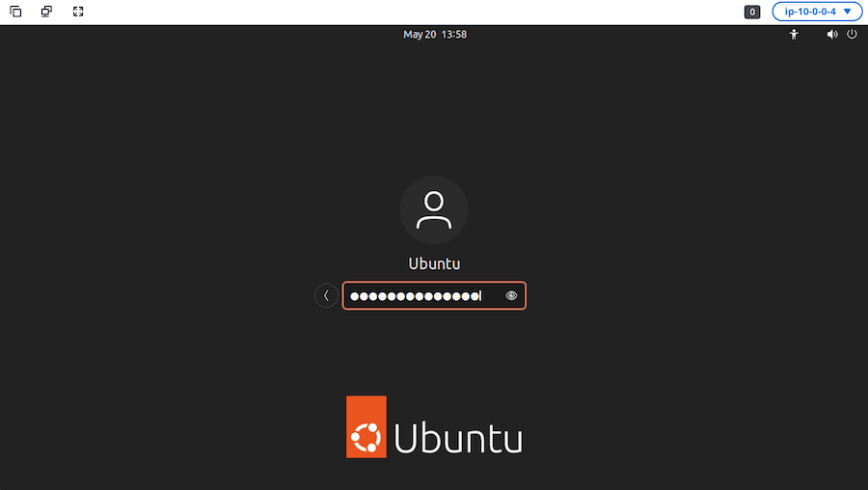This screenshot has width=868, height=490.
Task: Click the orange rectangle behind Ubuntu logo
Action: coord(366,426)
